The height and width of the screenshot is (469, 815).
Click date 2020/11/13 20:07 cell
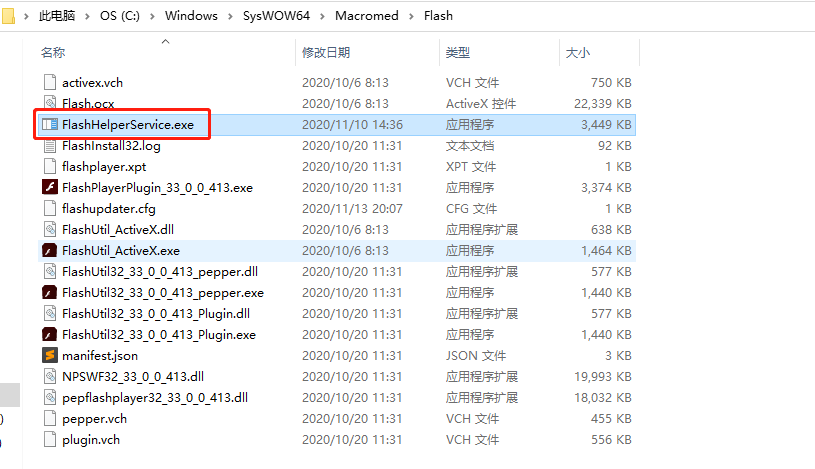352,209
